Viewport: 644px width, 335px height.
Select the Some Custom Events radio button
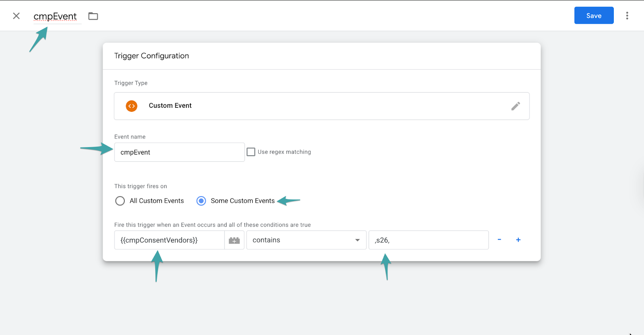coord(201,201)
